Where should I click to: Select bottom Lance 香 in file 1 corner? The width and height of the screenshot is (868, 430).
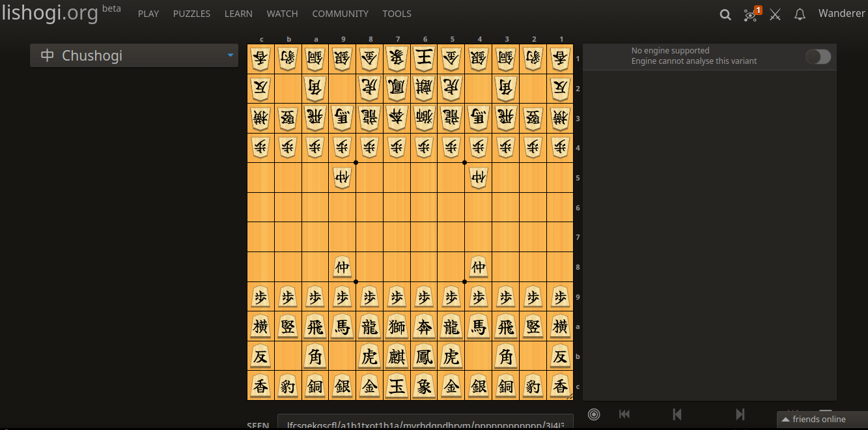[560, 386]
